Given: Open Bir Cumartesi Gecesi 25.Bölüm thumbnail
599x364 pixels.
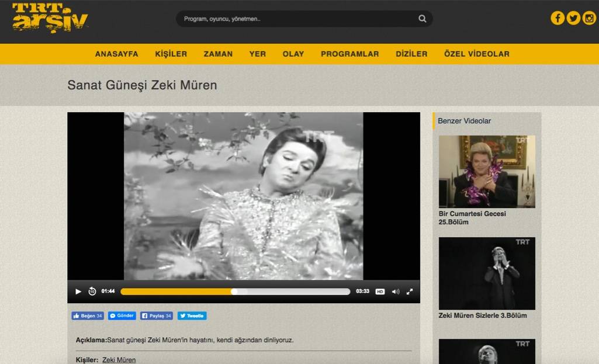Looking at the screenshot, I should click(487, 171).
